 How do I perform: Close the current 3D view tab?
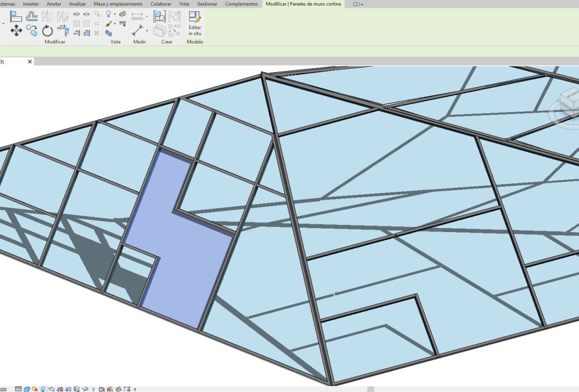click(30, 61)
